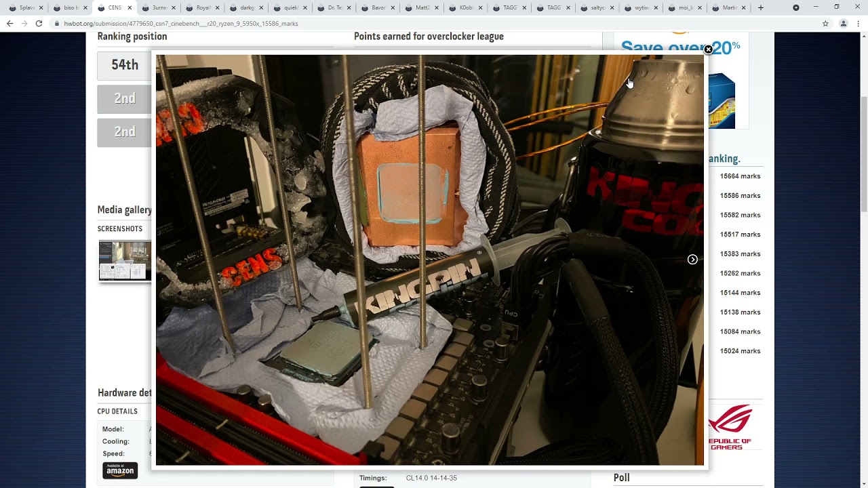Go back to the previous page
This screenshot has width=868, height=488.
pos(9,23)
